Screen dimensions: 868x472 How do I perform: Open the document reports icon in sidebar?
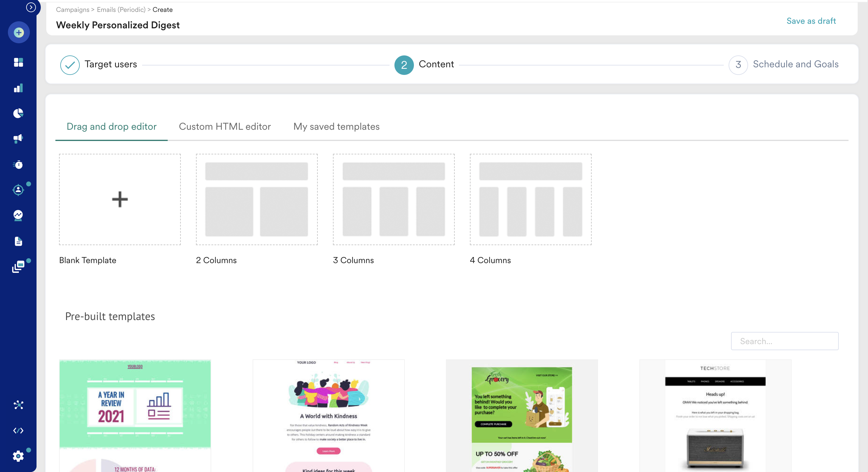click(x=18, y=241)
